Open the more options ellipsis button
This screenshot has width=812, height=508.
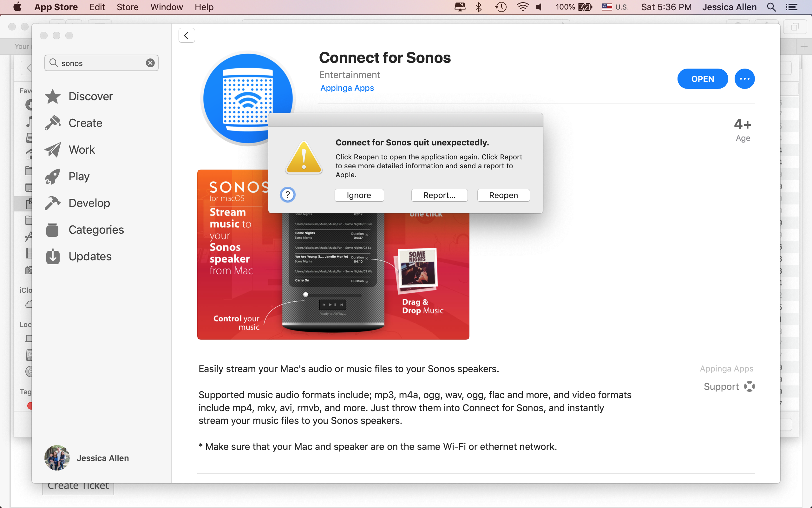click(744, 79)
